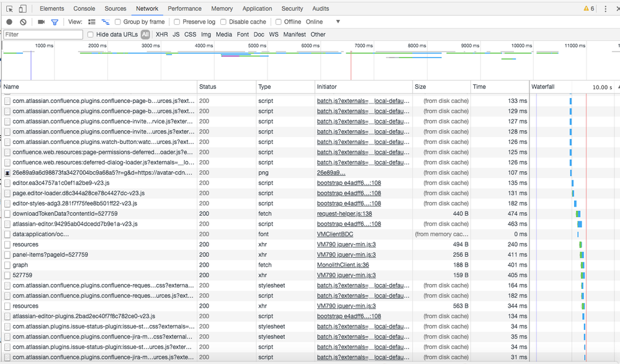620x364 pixels.
Task: Open the DevTools three-dot menu
Action: pyautogui.click(x=606, y=9)
